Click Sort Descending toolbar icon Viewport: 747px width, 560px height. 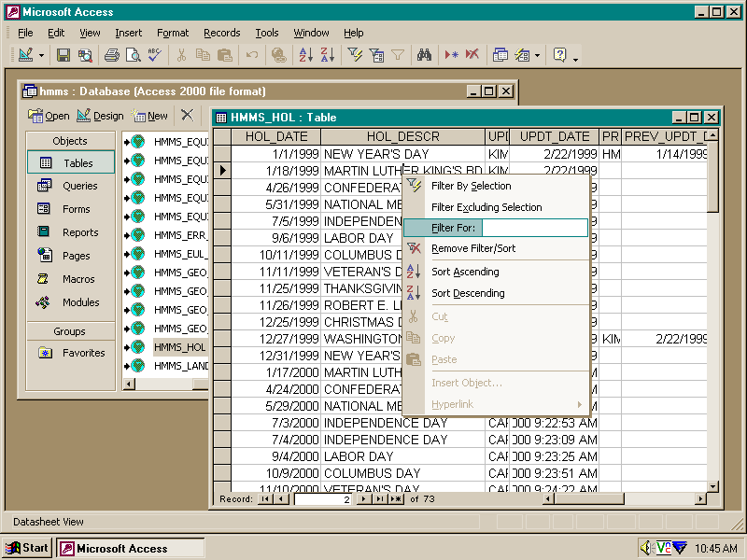328,55
